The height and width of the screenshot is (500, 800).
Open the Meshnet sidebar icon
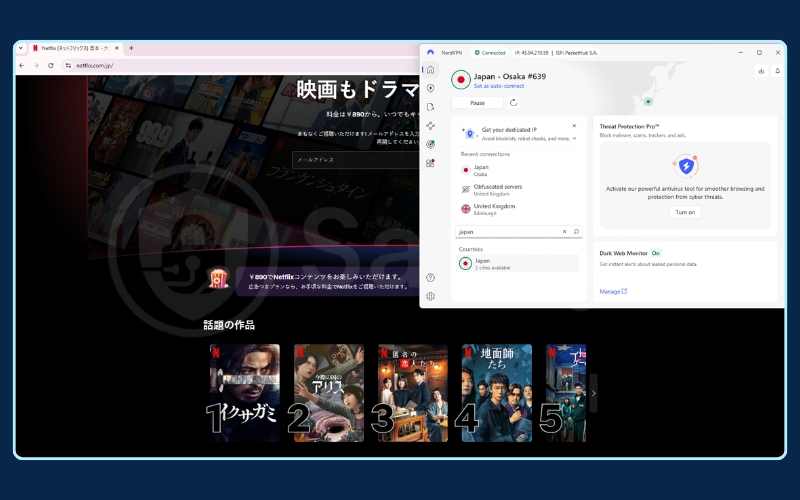click(431, 126)
